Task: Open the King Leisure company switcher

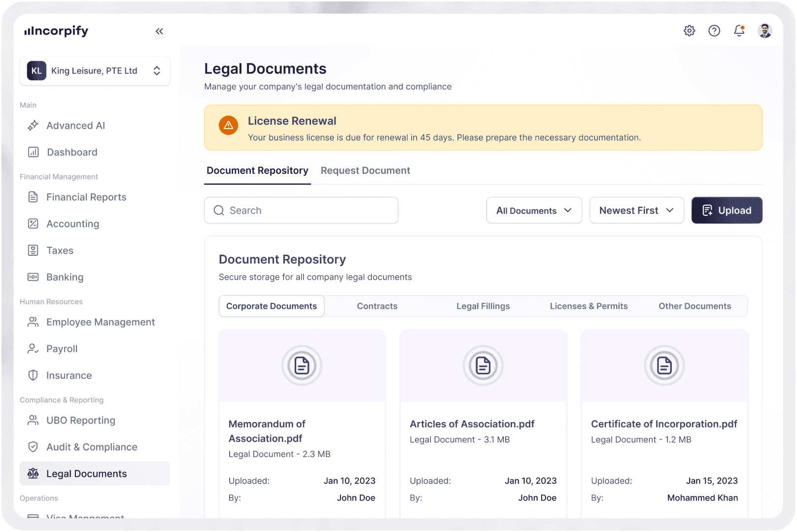Action: [x=95, y=70]
